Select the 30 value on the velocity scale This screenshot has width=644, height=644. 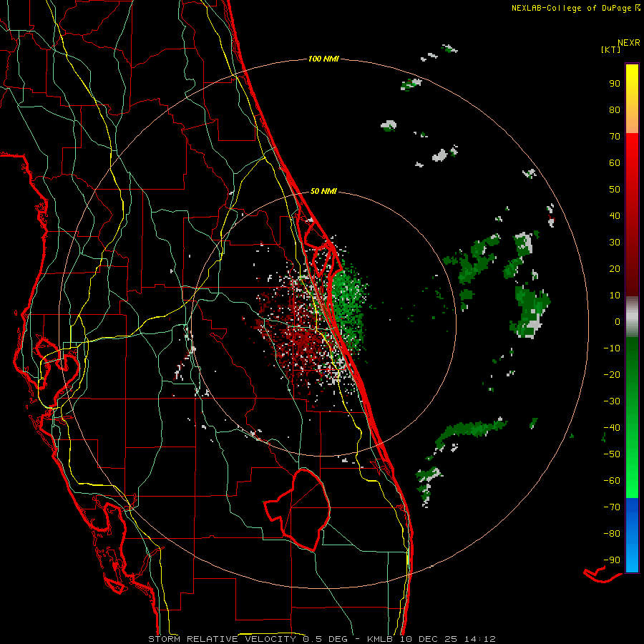click(615, 243)
